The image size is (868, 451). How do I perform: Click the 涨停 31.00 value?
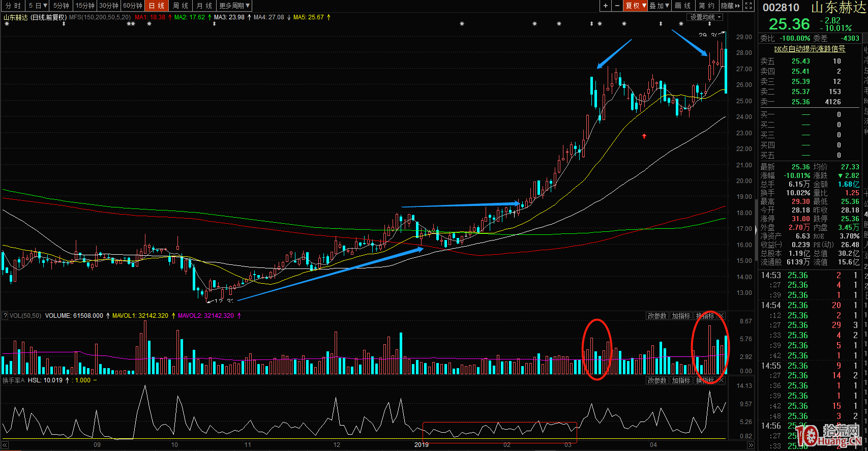point(801,219)
